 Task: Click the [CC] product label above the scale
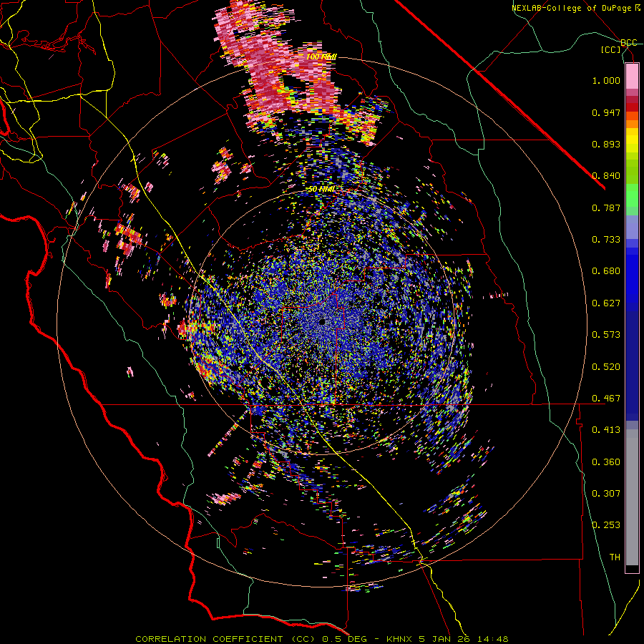(x=611, y=49)
